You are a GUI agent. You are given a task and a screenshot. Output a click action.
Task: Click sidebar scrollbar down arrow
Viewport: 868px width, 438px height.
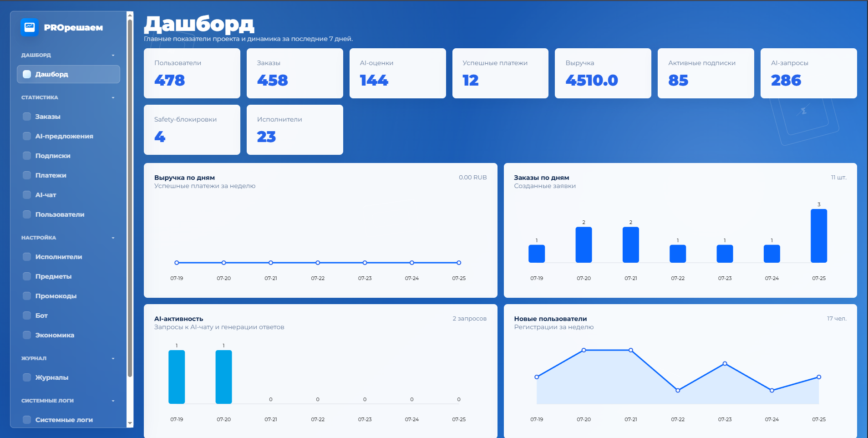tap(130, 423)
